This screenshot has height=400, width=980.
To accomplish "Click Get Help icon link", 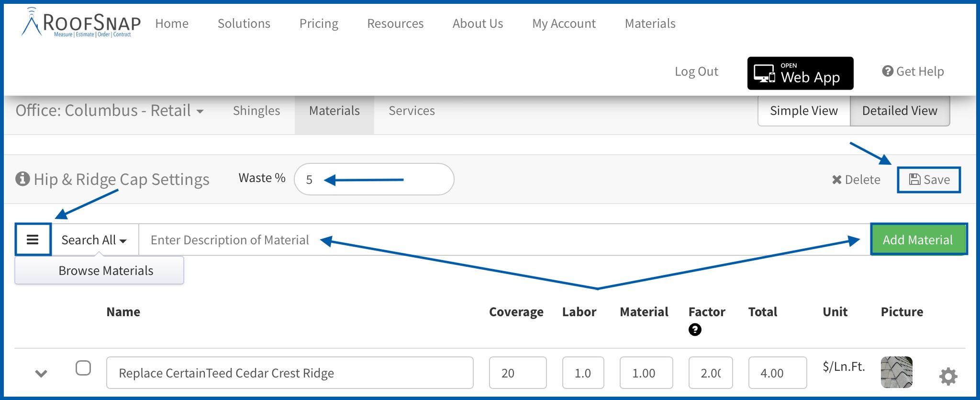I will (x=913, y=71).
